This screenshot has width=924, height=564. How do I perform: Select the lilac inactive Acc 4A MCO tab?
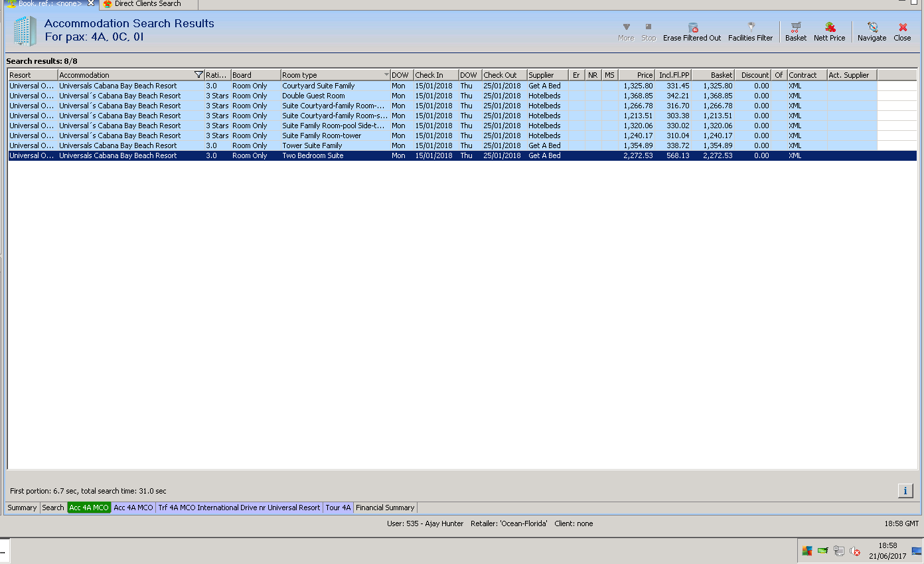coord(133,508)
